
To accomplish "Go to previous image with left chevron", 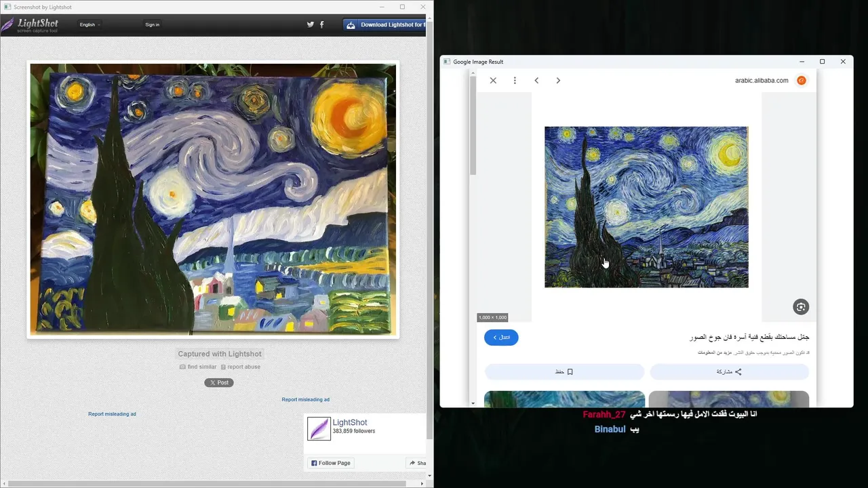I will (x=536, y=81).
